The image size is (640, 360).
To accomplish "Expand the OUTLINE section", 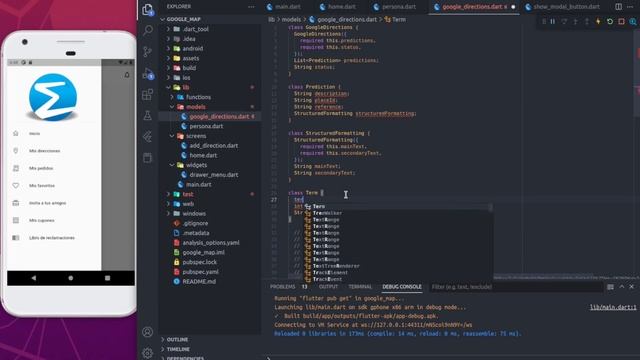I will click(x=177, y=340).
